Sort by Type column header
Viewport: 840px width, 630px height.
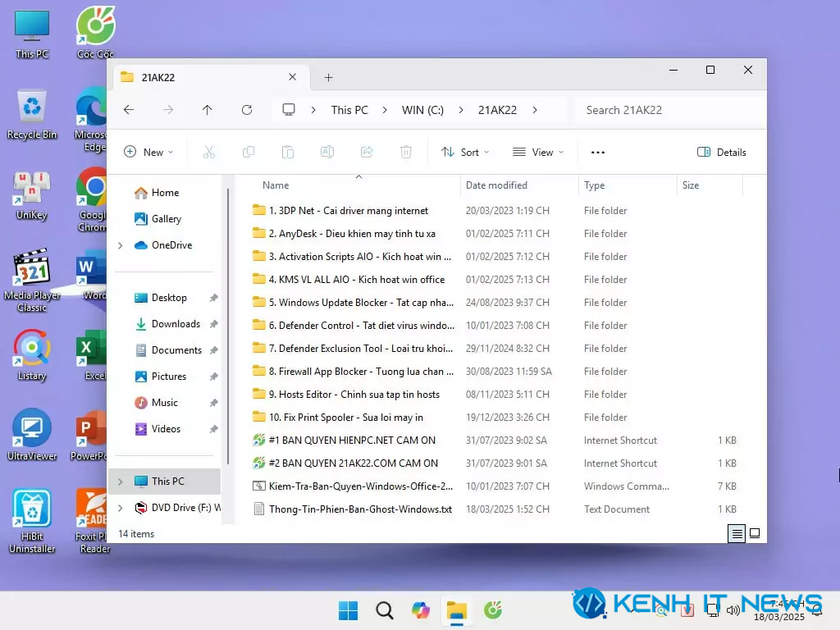594,185
